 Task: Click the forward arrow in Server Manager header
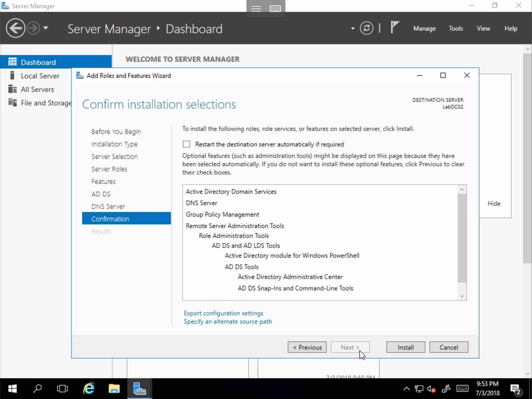(x=34, y=28)
